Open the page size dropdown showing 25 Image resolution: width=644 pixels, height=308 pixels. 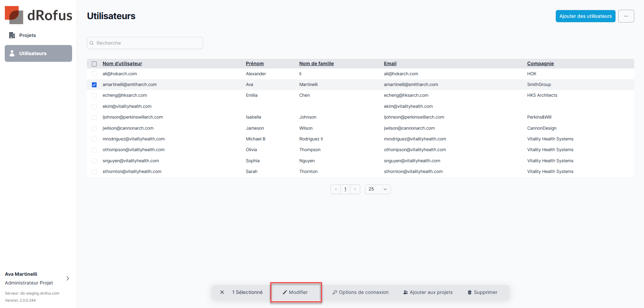point(377,189)
